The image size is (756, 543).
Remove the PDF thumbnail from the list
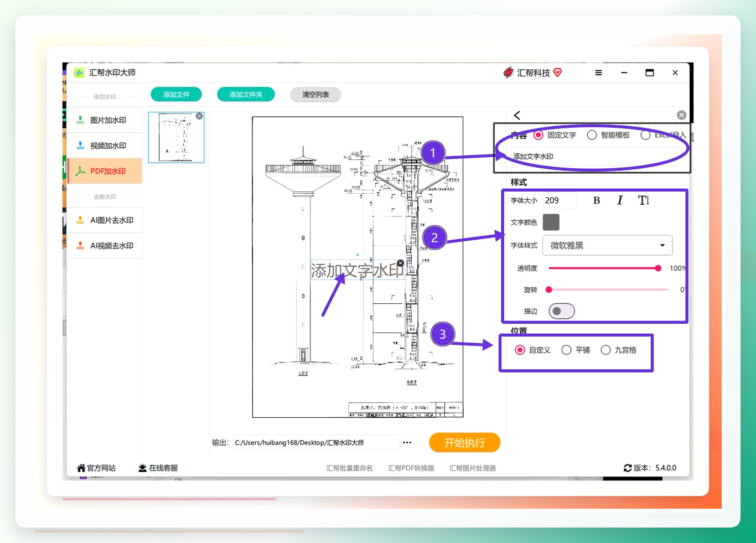coord(199,116)
